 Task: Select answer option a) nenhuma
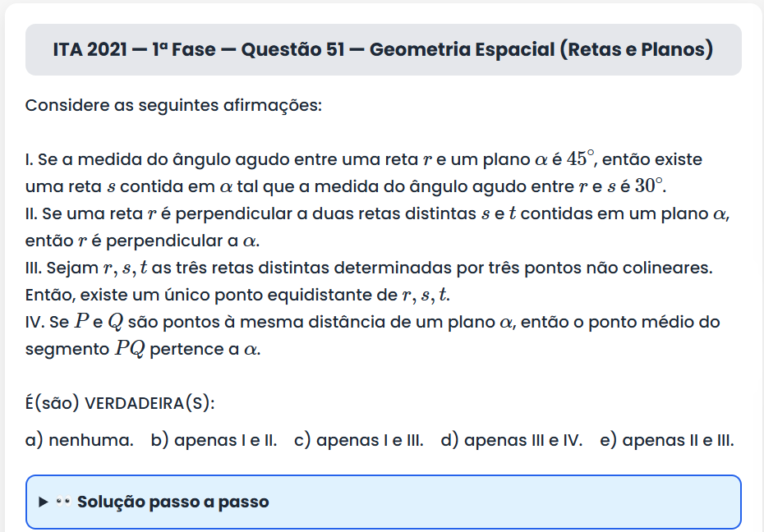80,440
